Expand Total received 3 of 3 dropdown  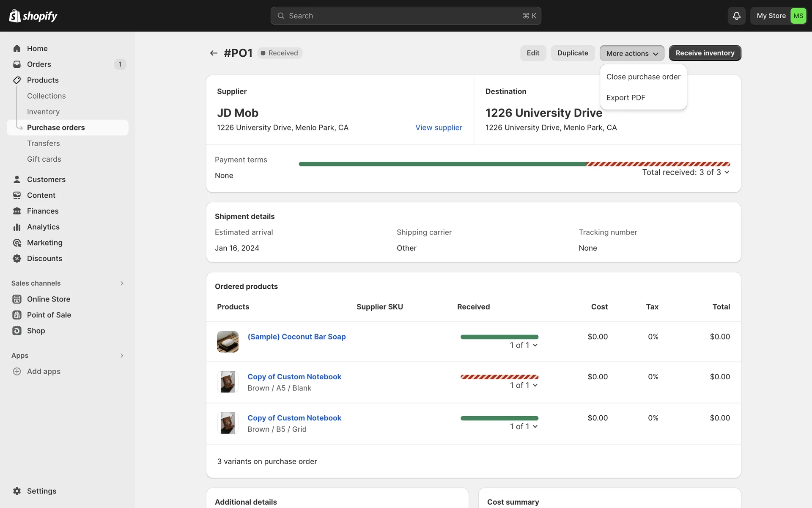pos(727,172)
